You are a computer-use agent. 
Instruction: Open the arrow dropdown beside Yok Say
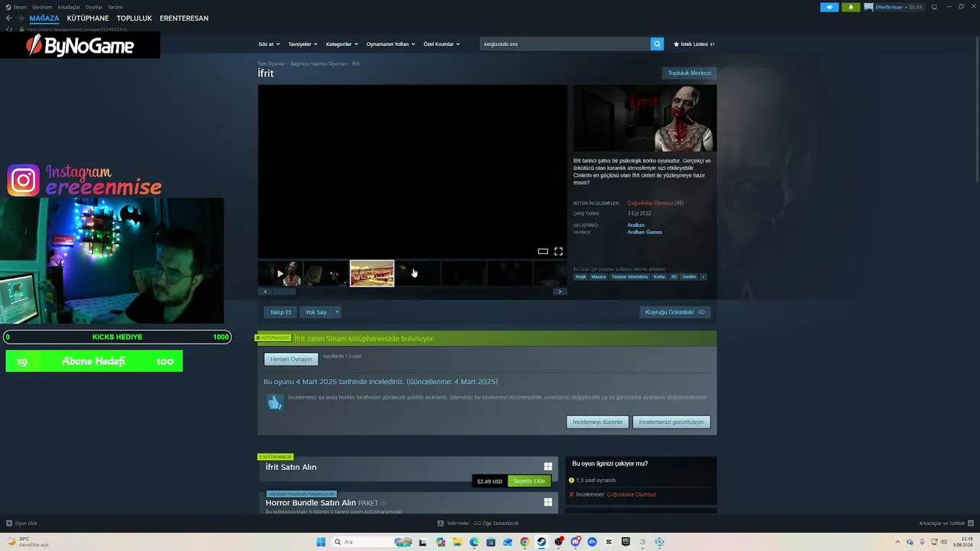coord(336,312)
